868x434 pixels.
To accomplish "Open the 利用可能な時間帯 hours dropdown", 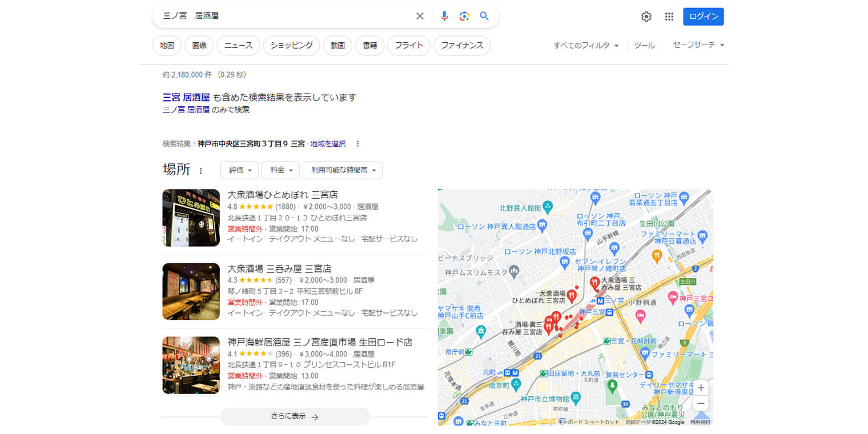I will tap(343, 170).
